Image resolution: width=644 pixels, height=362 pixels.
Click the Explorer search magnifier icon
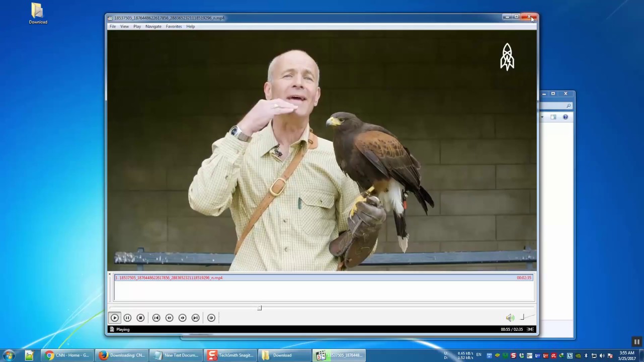[x=569, y=106]
